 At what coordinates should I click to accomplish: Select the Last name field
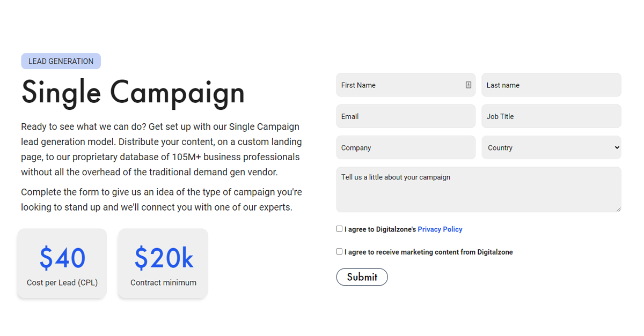click(x=551, y=85)
